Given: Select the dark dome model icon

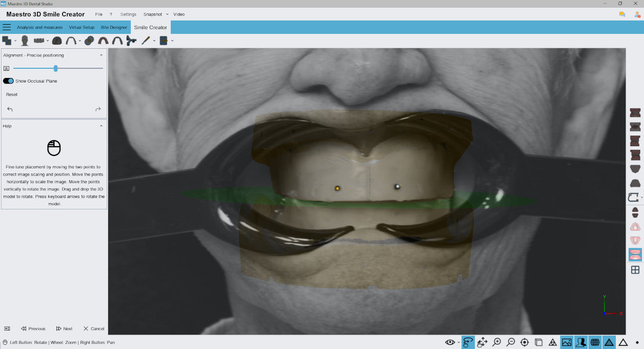Looking at the screenshot, I should (x=57, y=41).
